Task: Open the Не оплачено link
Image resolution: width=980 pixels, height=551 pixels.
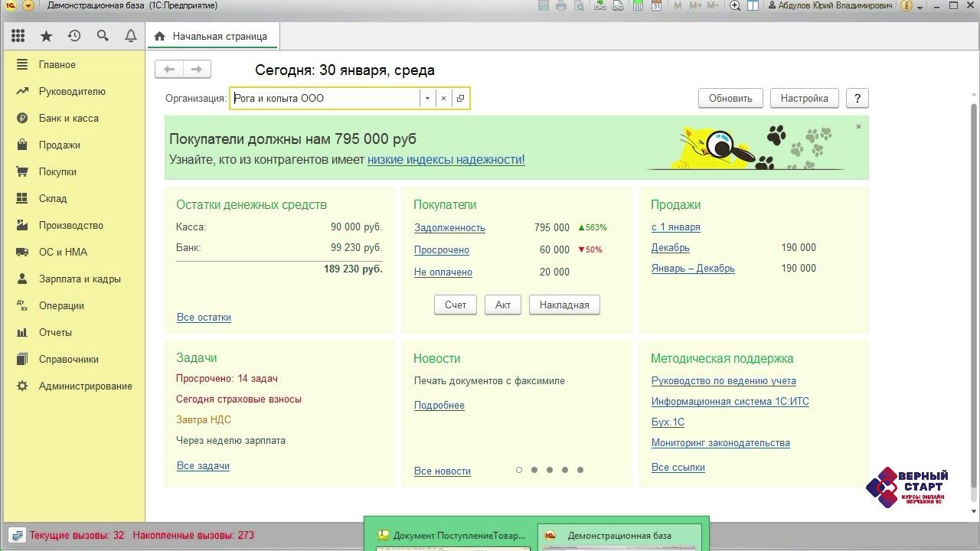Action: [443, 272]
